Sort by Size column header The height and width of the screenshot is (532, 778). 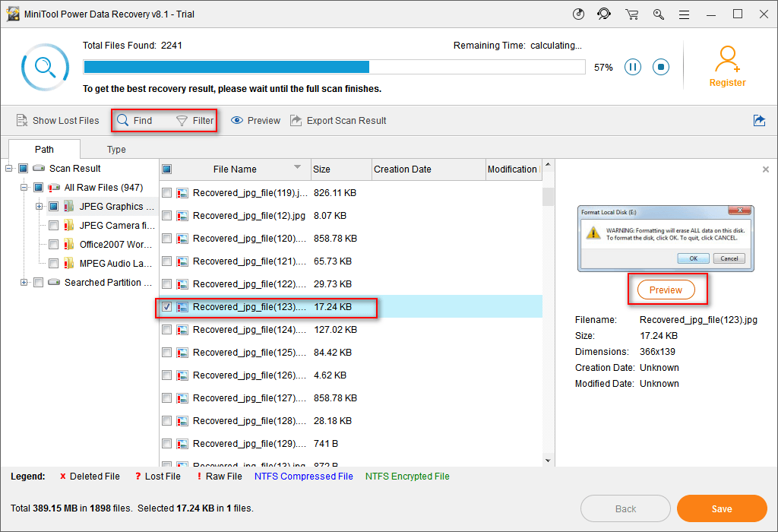[341, 169]
